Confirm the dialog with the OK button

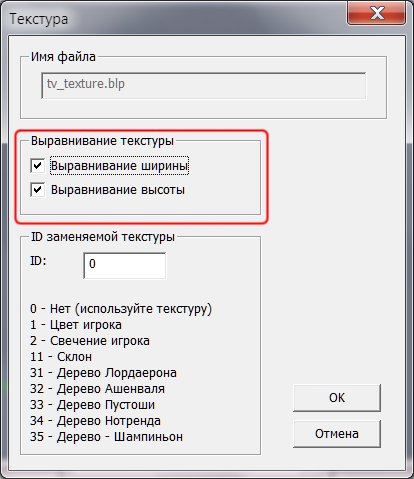click(337, 398)
